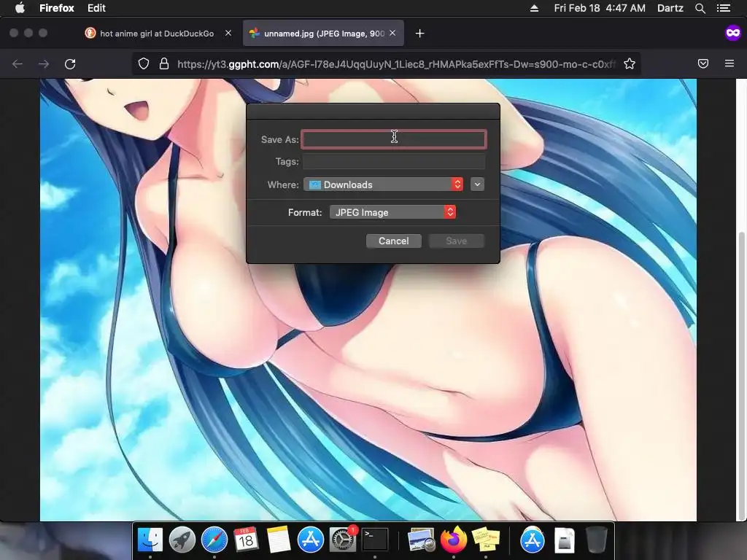This screenshot has width=747, height=560.
Task: Select the unnamed.jpg tab
Action: (317, 34)
